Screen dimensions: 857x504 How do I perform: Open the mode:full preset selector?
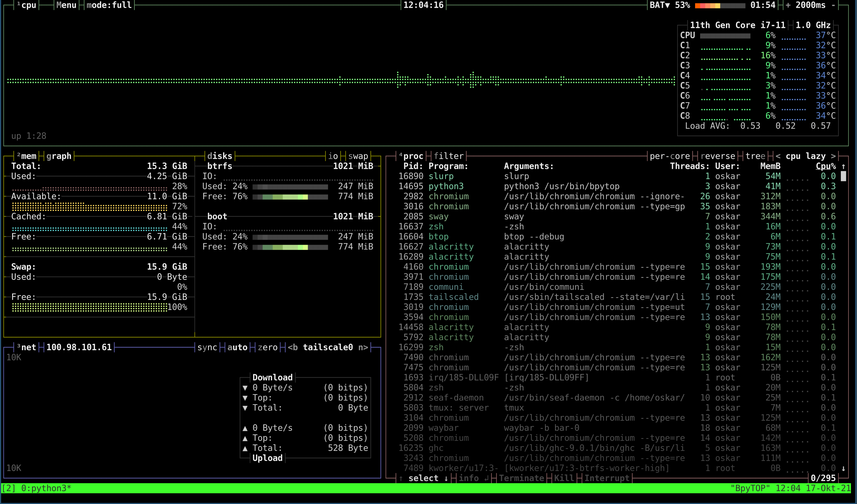coord(109,5)
